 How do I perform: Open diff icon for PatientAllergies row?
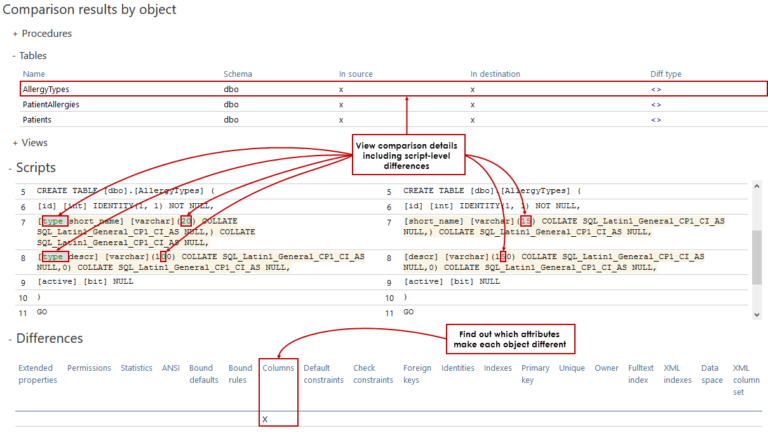(x=656, y=105)
